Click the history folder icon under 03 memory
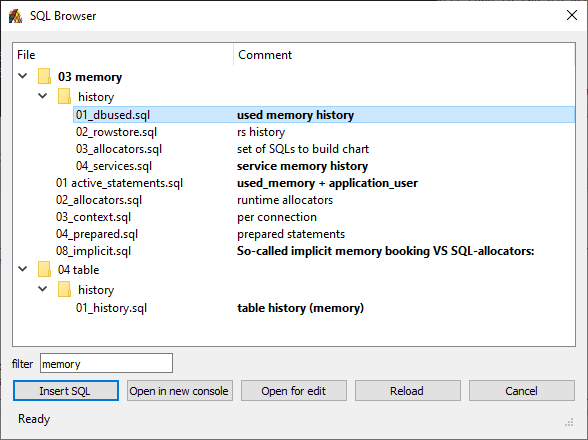The height and width of the screenshot is (440, 588). (64, 96)
